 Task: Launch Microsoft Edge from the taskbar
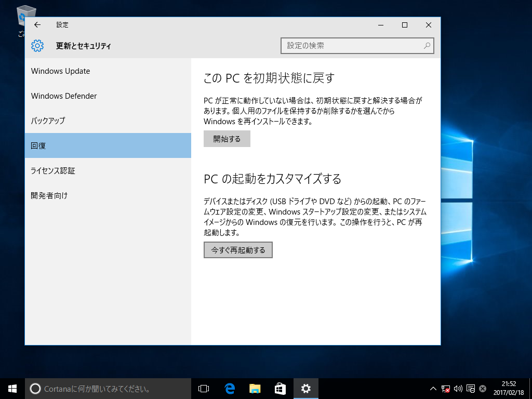pyautogui.click(x=229, y=389)
